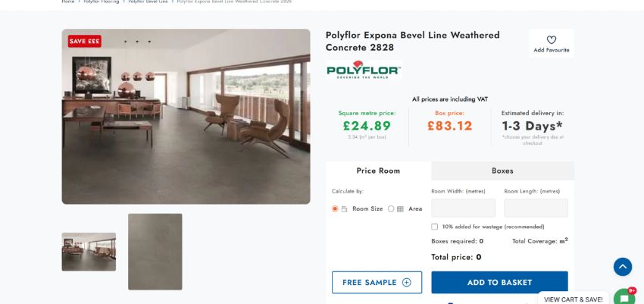This screenshot has height=304, width=644.
Task: Click View Cart & Save button
Action: 573,299
